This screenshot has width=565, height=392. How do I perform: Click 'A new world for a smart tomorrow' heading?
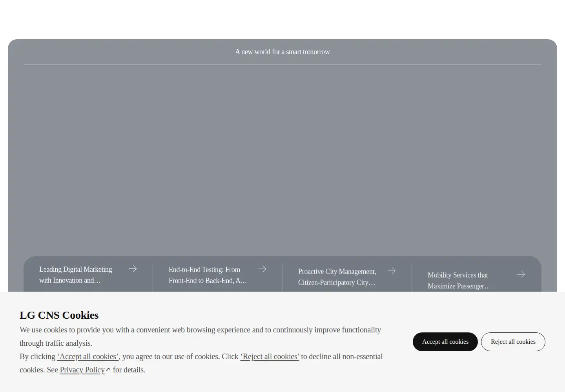coord(282,52)
